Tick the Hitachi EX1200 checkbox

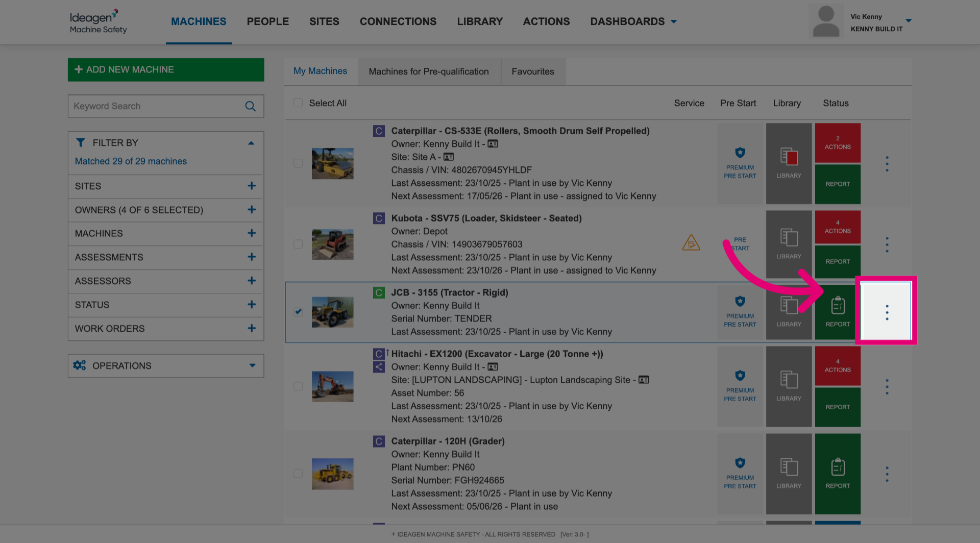(x=298, y=386)
